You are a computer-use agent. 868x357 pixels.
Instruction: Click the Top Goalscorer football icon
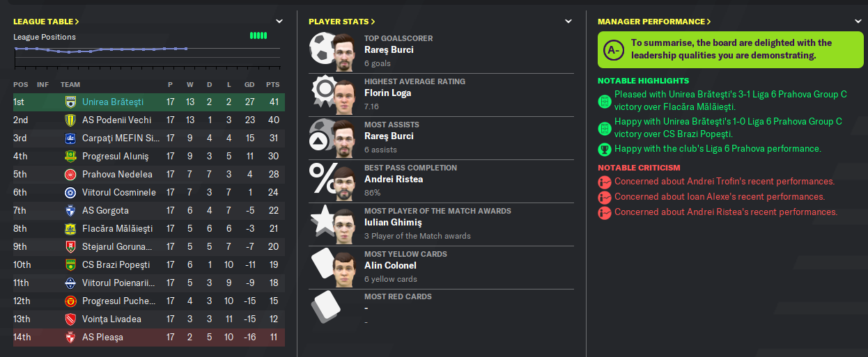321,47
